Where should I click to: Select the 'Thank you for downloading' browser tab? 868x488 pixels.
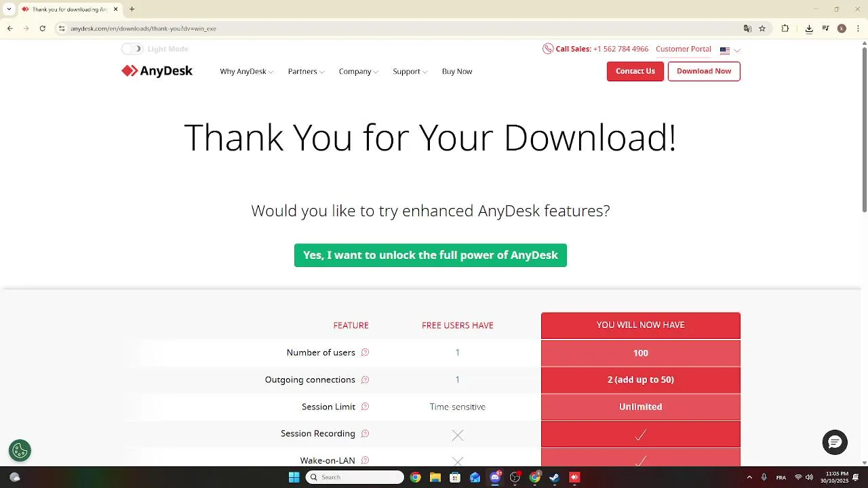(69, 9)
